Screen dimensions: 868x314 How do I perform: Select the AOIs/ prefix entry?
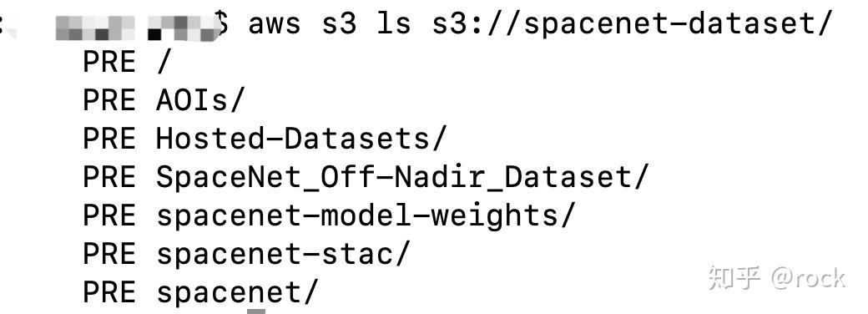click(x=199, y=100)
